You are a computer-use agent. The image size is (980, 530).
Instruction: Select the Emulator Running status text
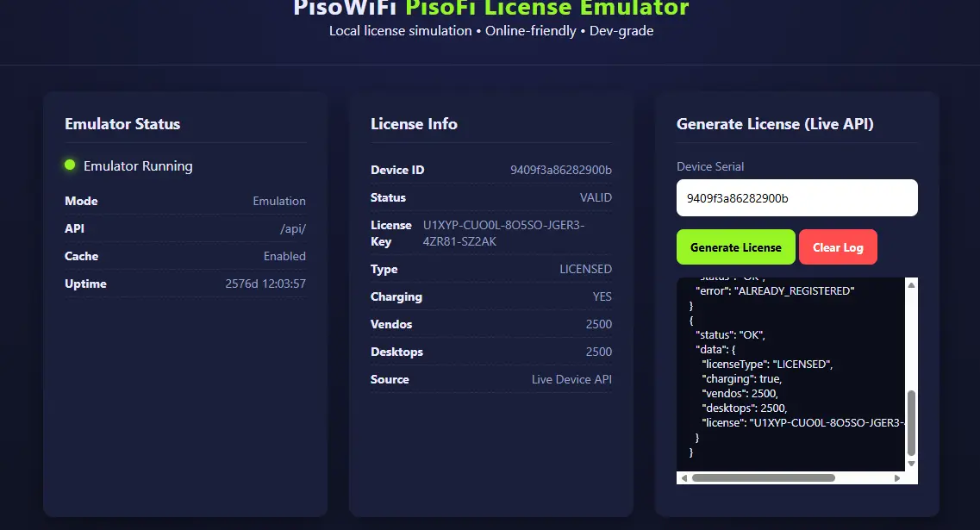tap(138, 166)
